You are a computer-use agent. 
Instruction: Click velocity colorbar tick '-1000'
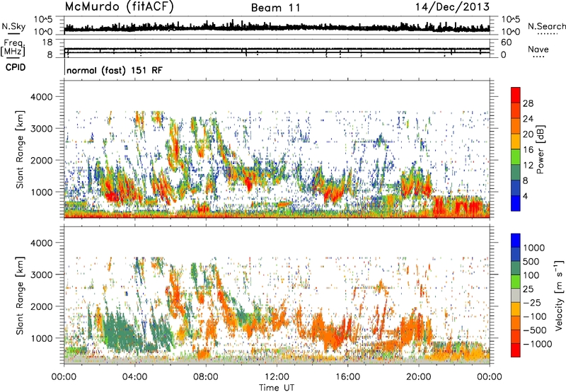point(537,344)
